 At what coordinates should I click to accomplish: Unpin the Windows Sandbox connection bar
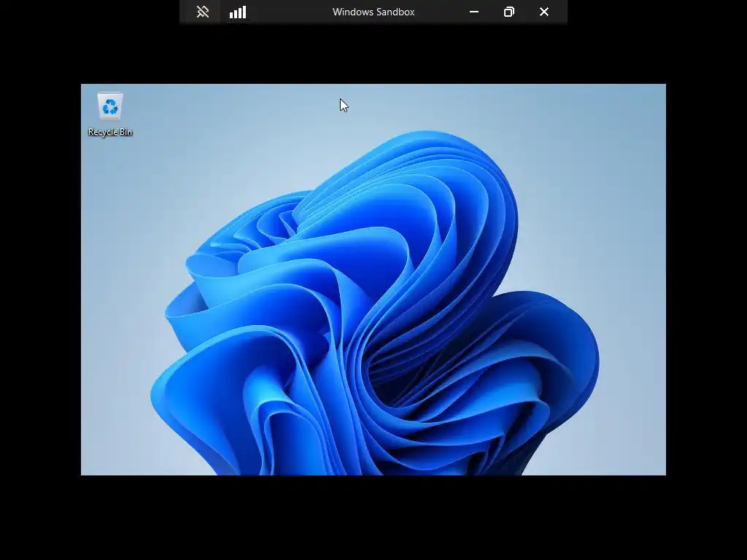coord(203,12)
